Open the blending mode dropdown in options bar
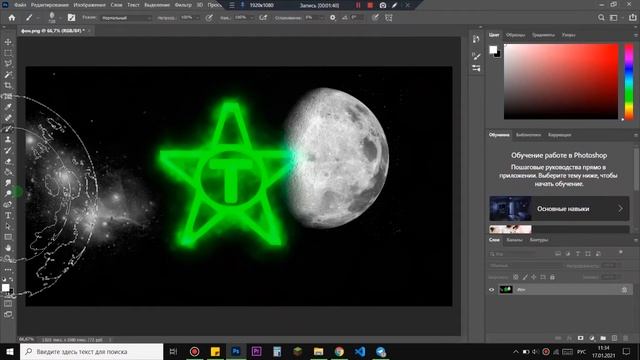Viewport: 640px width, 360px height. click(x=126, y=18)
